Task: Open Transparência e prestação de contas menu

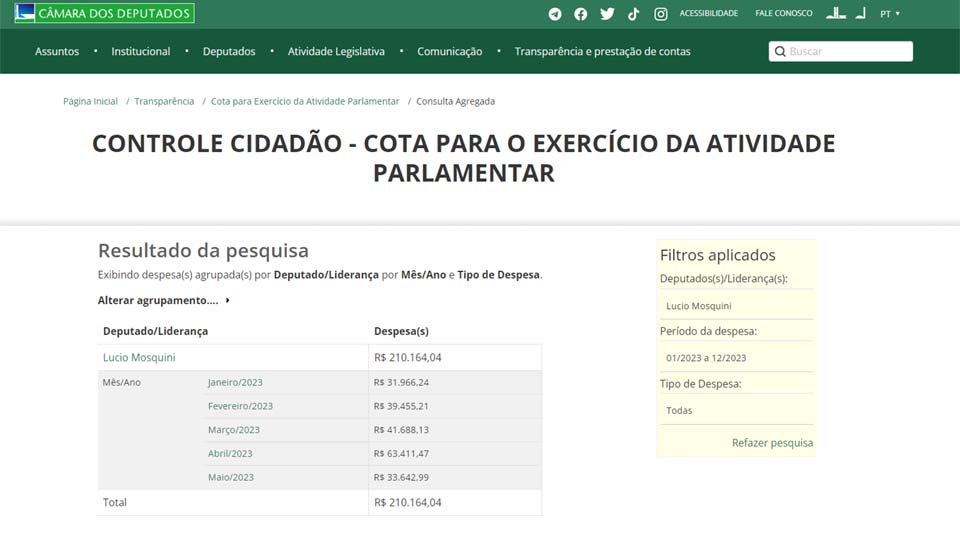Action: tap(602, 52)
